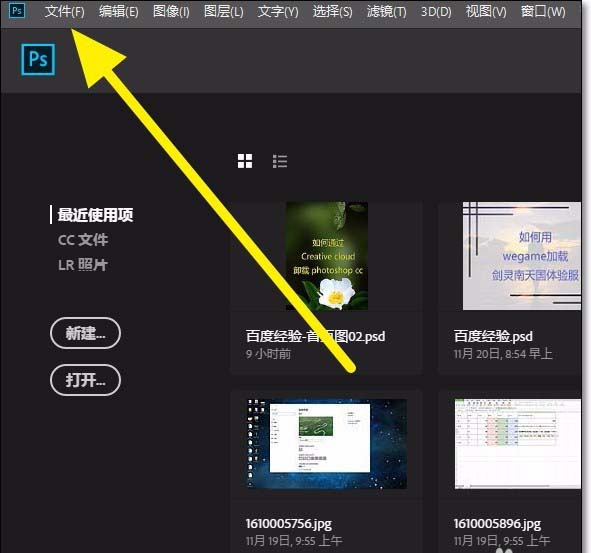Open the 文字(Y) menu

pos(278,12)
